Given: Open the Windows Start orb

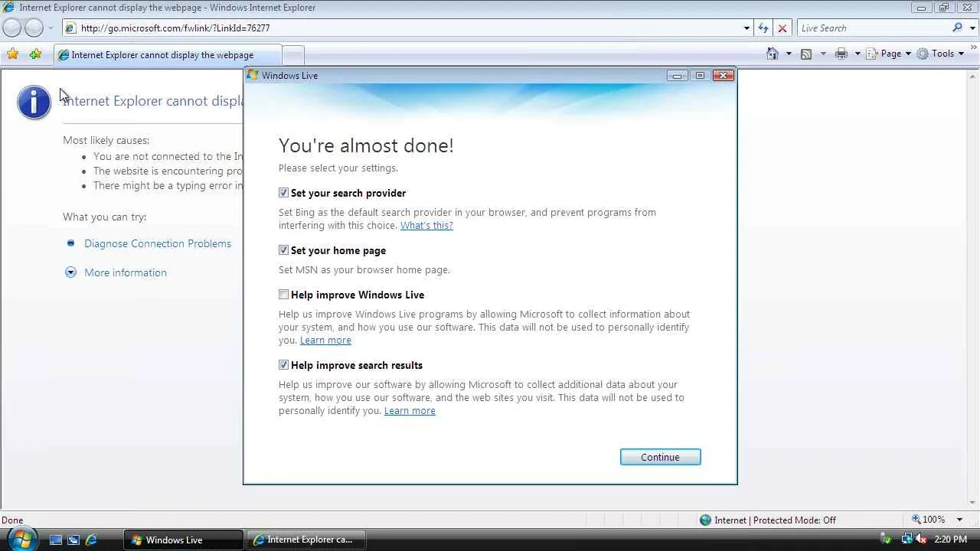Looking at the screenshot, I should coord(21,538).
